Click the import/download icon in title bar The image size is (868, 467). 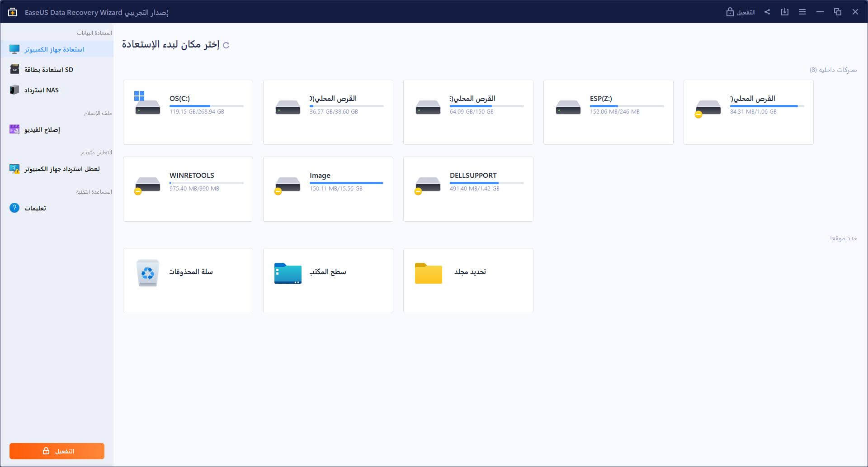(x=785, y=12)
